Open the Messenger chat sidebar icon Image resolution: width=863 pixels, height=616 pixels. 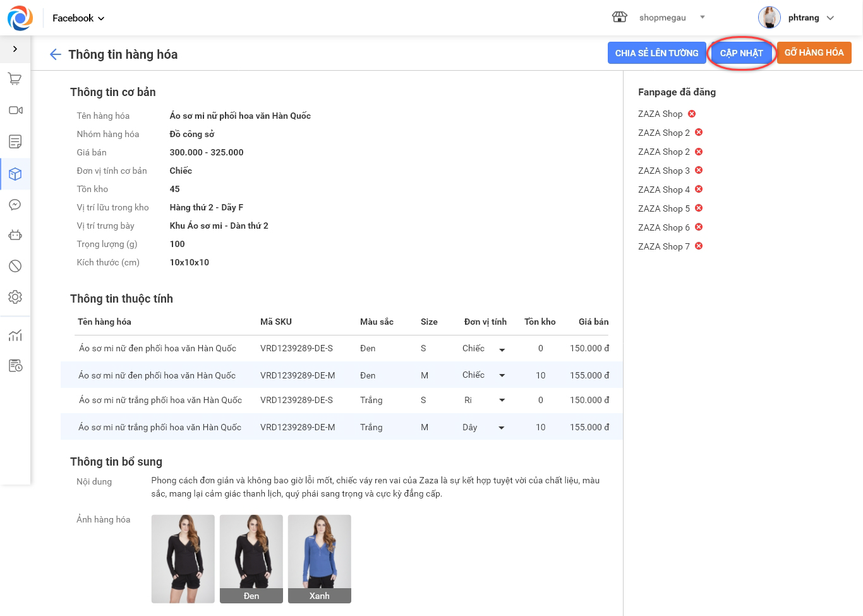[x=15, y=205]
